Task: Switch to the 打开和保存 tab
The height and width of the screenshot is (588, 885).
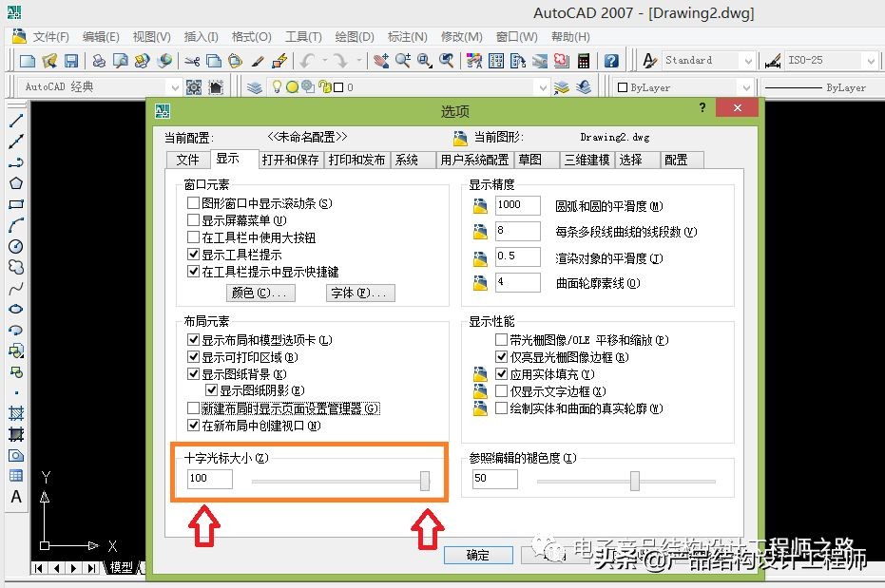Action: point(290,161)
